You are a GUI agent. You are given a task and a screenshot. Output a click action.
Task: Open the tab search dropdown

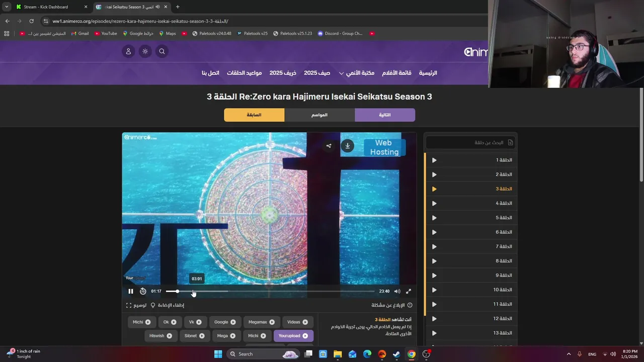(7, 7)
